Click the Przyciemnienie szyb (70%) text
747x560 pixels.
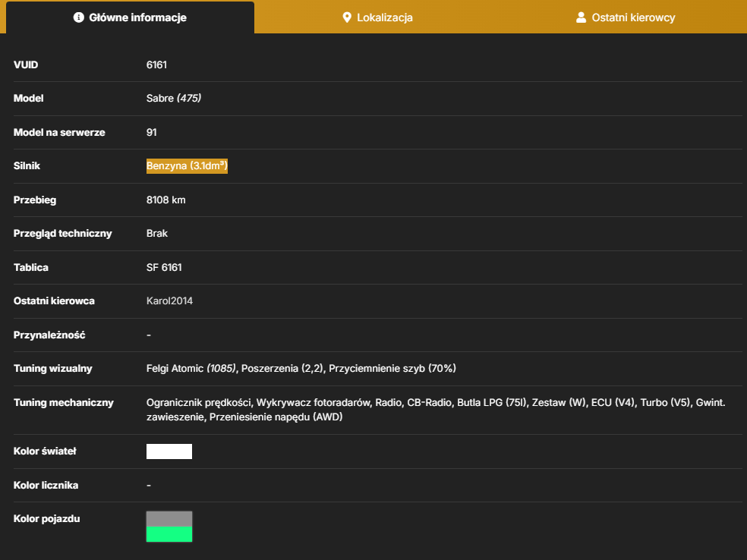coord(392,369)
